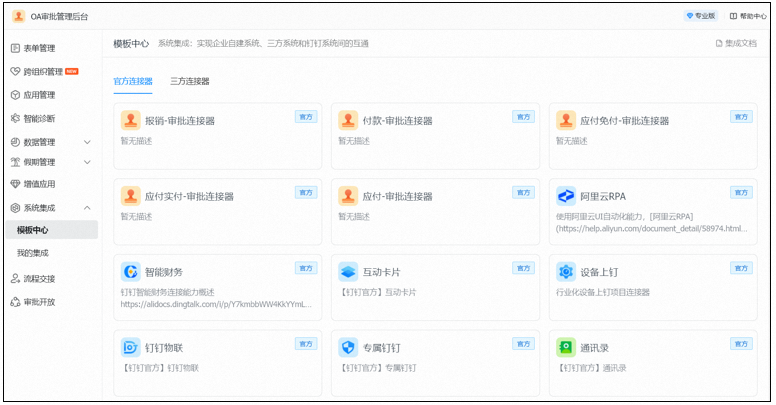Image resolution: width=776 pixels, height=405 pixels.
Task: Click the 阿里云RPA logo icon
Action: [566, 196]
